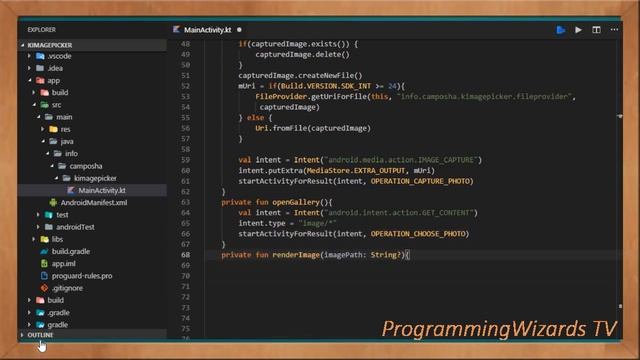Click the Android icon beside AndroidManifest.xml
The height and width of the screenshot is (360, 640).
(x=53, y=202)
